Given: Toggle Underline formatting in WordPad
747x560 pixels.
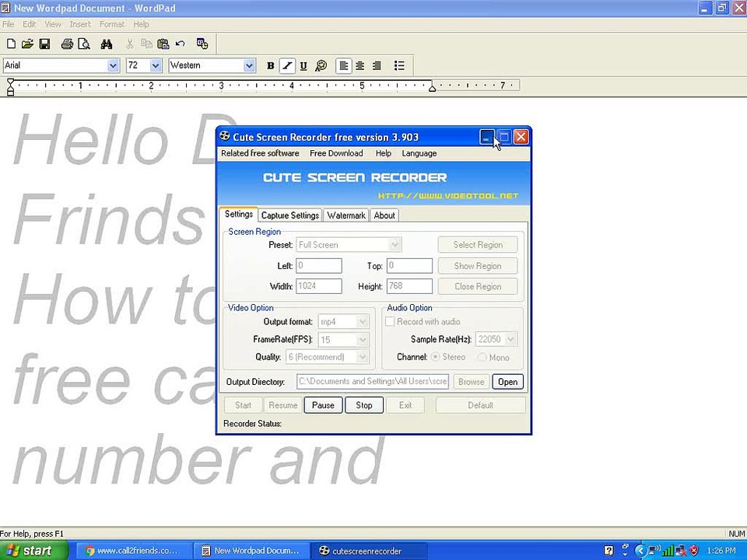Looking at the screenshot, I should pyautogui.click(x=303, y=65).
